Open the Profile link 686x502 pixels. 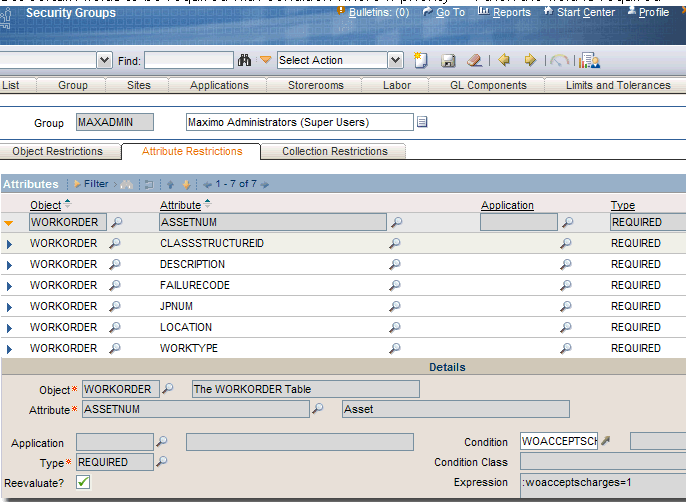tap(654, 12)
